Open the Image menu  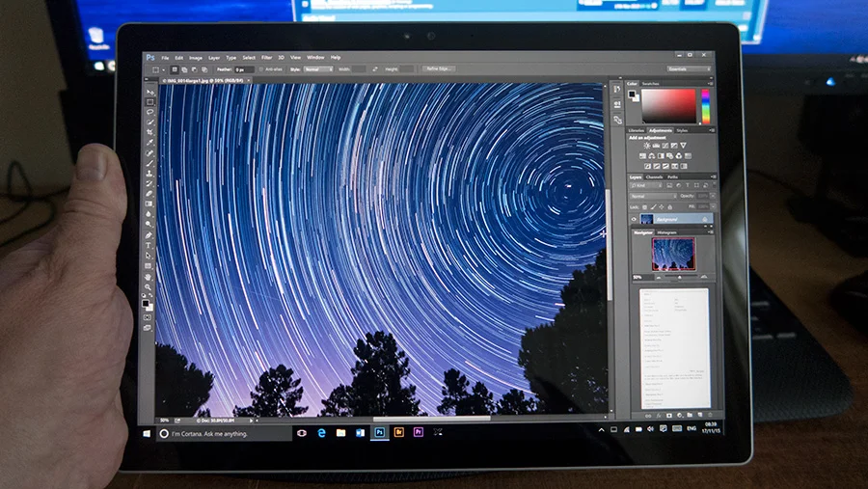196,58
